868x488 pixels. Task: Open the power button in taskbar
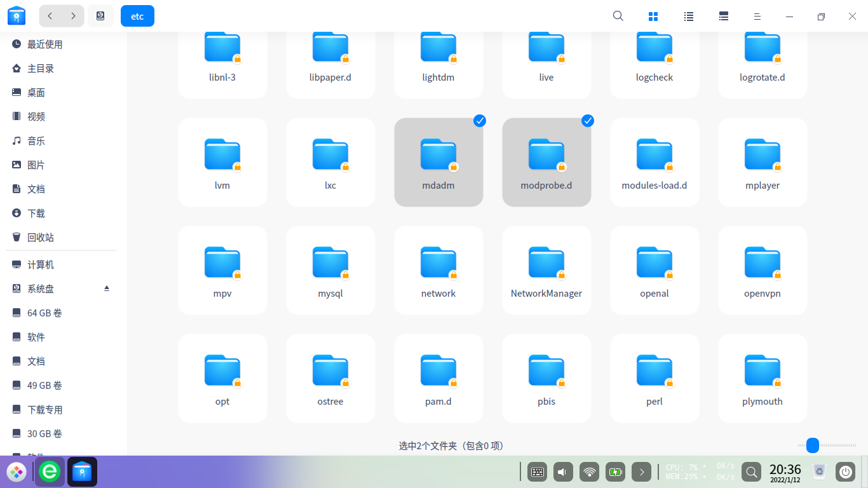pos(845,471)
